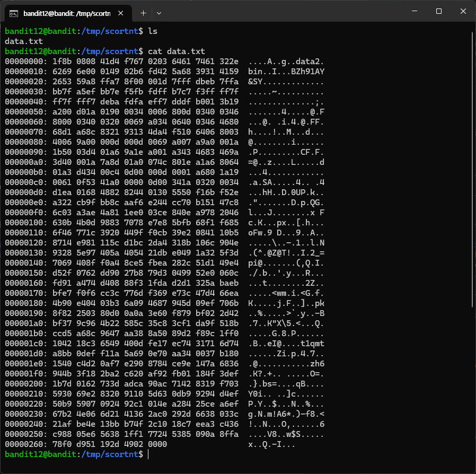This screenshot has width=476, height=474.
Task: Maximize the terminal window
Action: 439,11
